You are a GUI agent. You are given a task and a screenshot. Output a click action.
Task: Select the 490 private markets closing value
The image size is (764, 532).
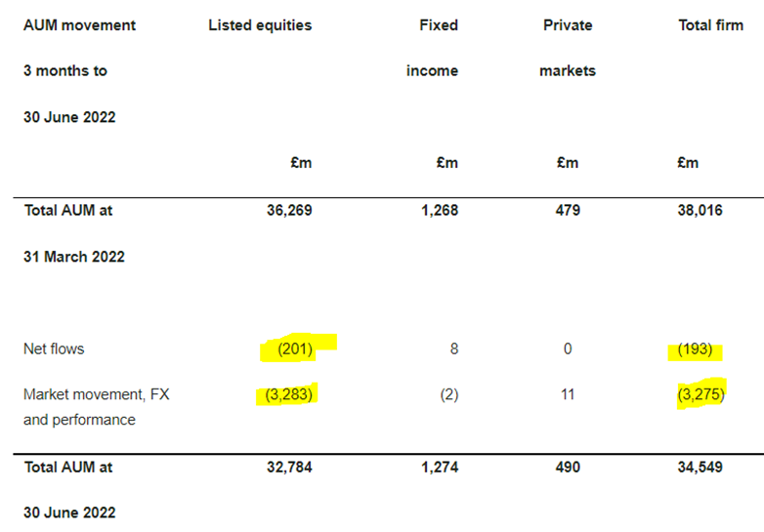(x=568, y=468)
